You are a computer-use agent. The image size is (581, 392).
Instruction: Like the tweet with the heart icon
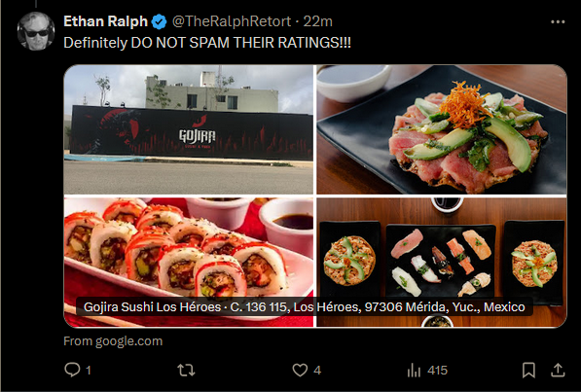(x=300, y=370)
